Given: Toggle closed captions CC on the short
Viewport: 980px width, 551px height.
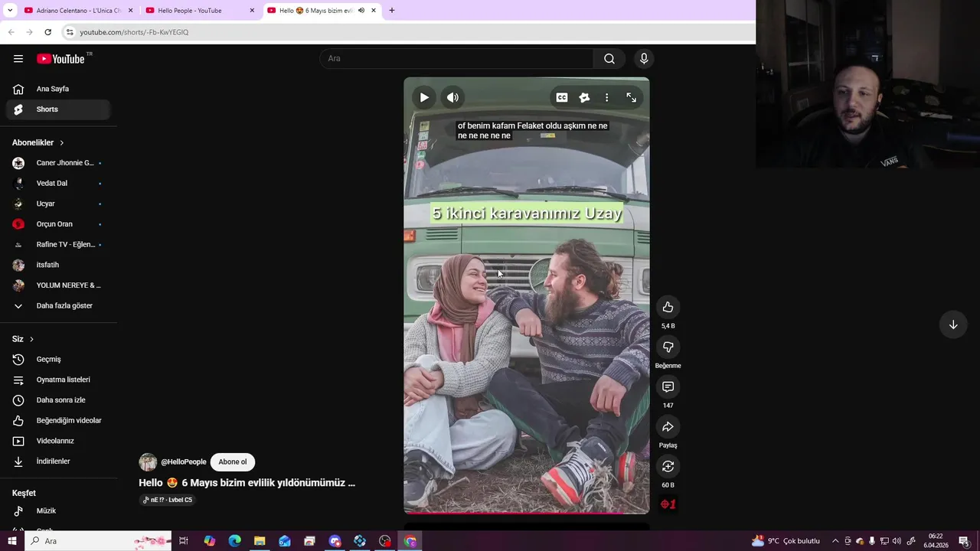Looking at the screenshot, I should click(x=562, y=97).
